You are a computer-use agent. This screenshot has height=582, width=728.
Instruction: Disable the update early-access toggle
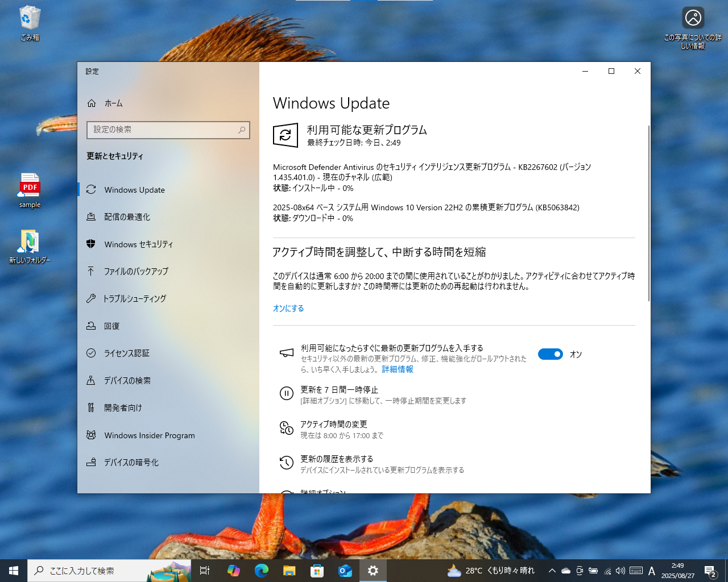pos(550,354)
